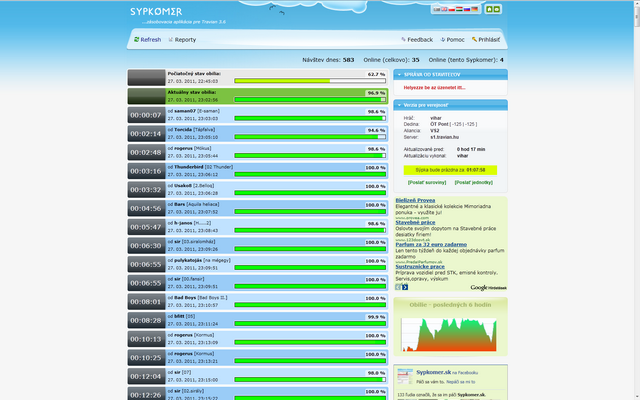Image resolution: width=640 pixels, height=400 pixels.
Task: Select the Thunderbird [02 Thunder] row
Action: click(x=258, y=171)
